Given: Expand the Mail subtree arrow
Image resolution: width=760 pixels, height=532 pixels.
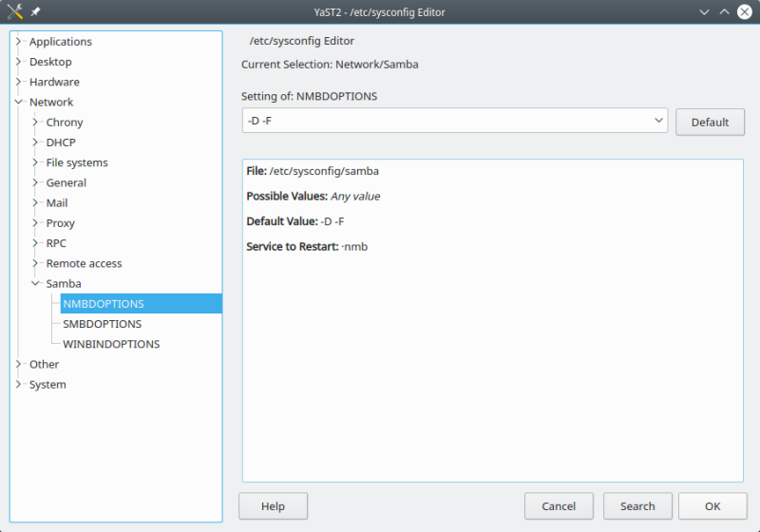Looking at the screenshot, I should [35, 203].
